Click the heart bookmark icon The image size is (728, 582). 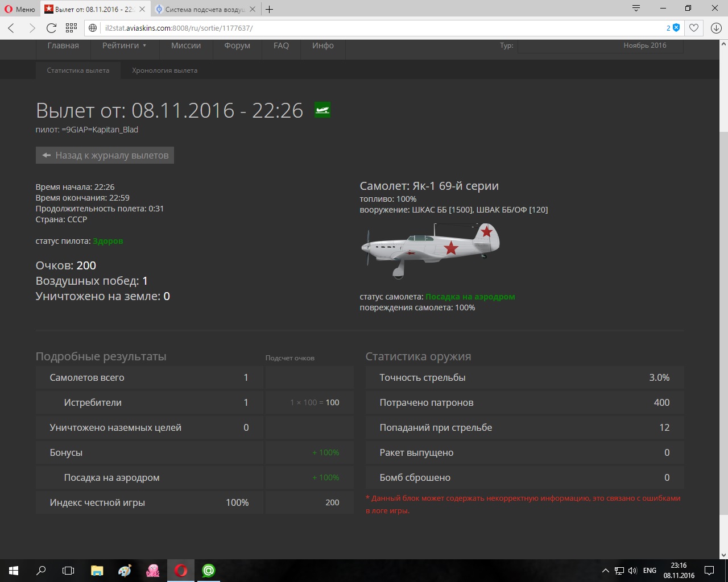point(694,28)
